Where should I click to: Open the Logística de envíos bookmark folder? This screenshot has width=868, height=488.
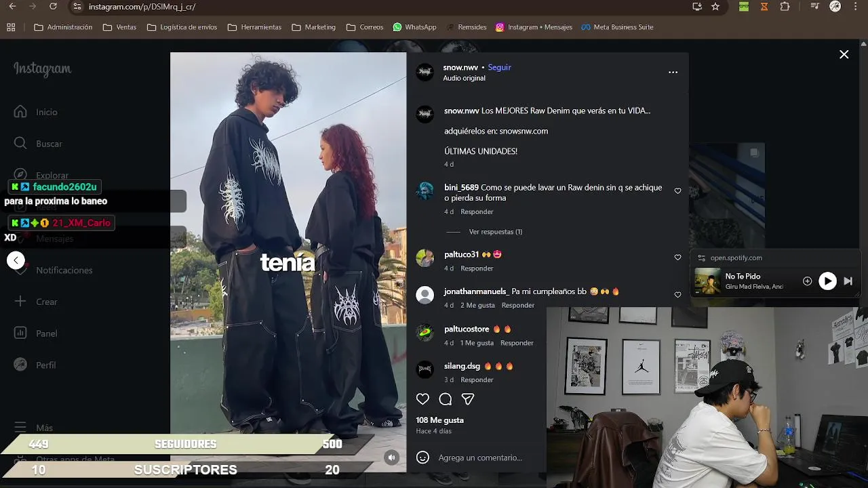click(182, 27)
